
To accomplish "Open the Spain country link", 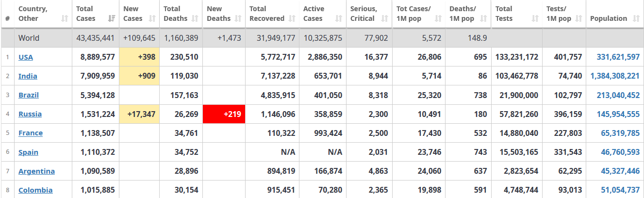I will (28, 152).
